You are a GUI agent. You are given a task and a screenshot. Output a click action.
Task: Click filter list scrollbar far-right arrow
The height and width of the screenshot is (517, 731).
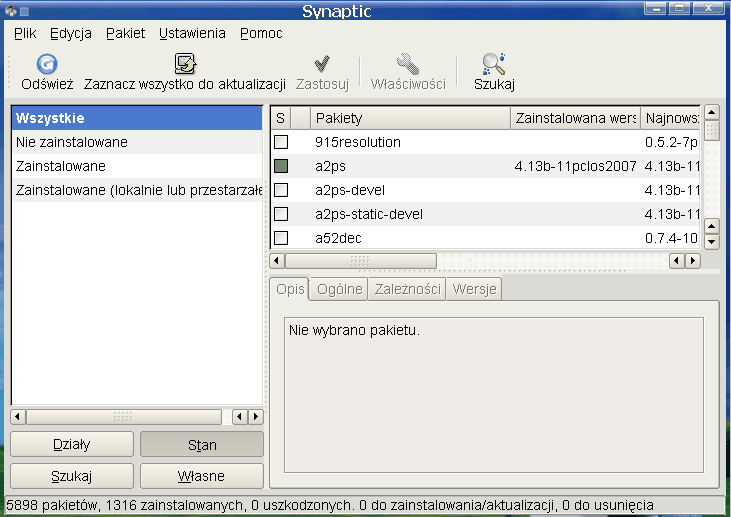[255, 417]
